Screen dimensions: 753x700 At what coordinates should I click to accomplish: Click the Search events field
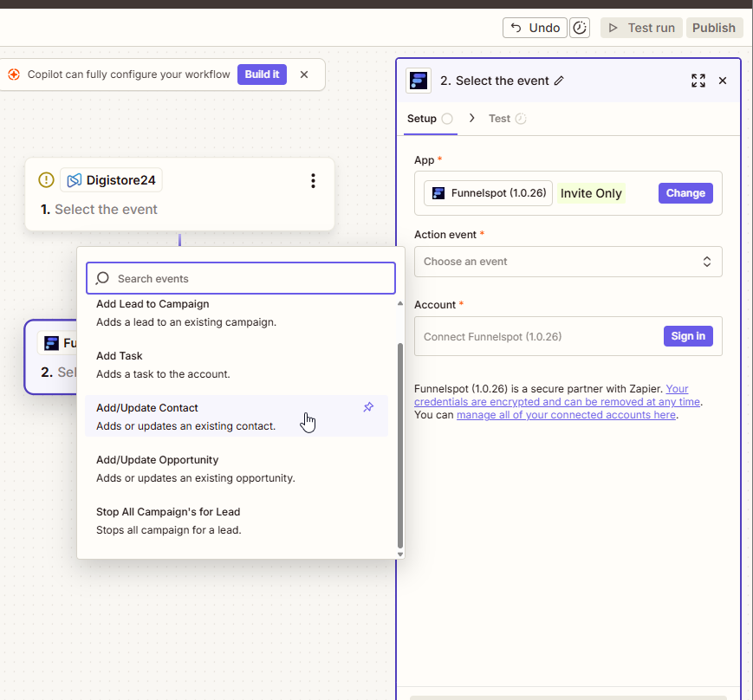point(241,278)
